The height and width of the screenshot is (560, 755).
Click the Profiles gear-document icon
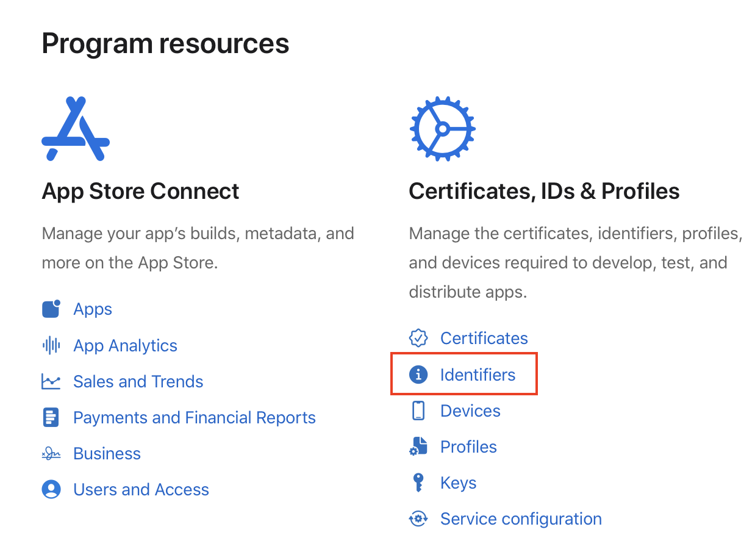click(418, 447)
